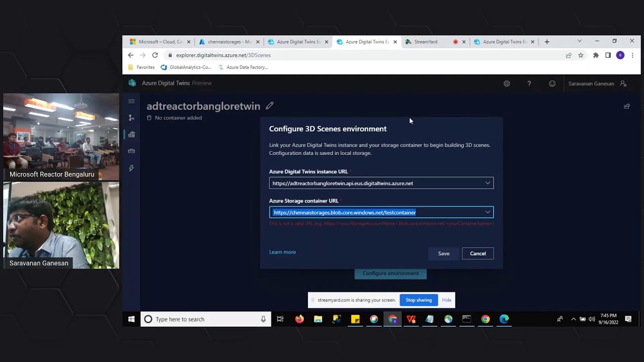Open the GlobalAnalytics bookmark
Viewport: 644px width, 362px height.
click(x=186, y=67)
